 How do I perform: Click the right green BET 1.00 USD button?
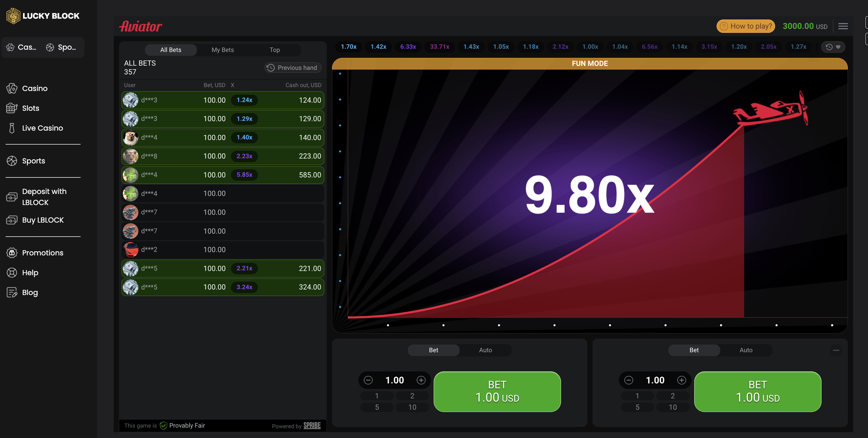(758, 392)
